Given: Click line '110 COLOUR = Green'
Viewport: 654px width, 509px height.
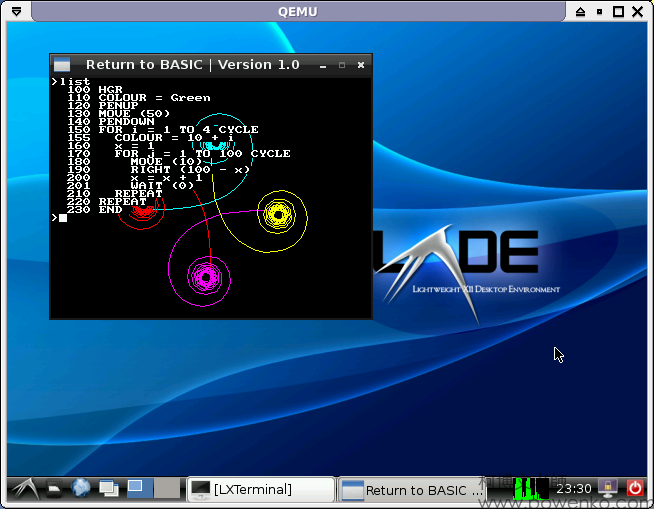Looking at the screenshot, I should [x=139, y=98].
